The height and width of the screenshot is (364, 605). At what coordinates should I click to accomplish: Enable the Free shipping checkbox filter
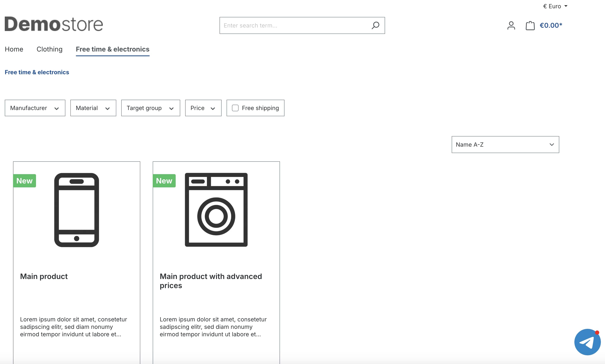[x=235, y=108]
